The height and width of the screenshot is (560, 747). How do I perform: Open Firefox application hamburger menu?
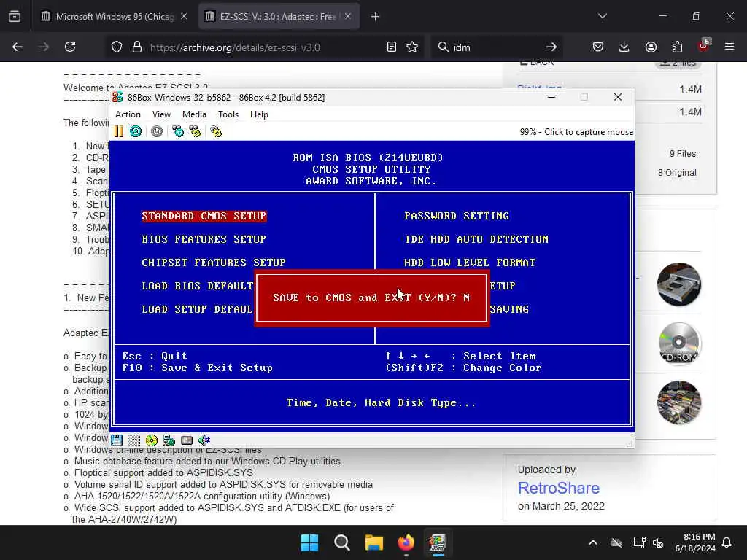pos(729,47)
